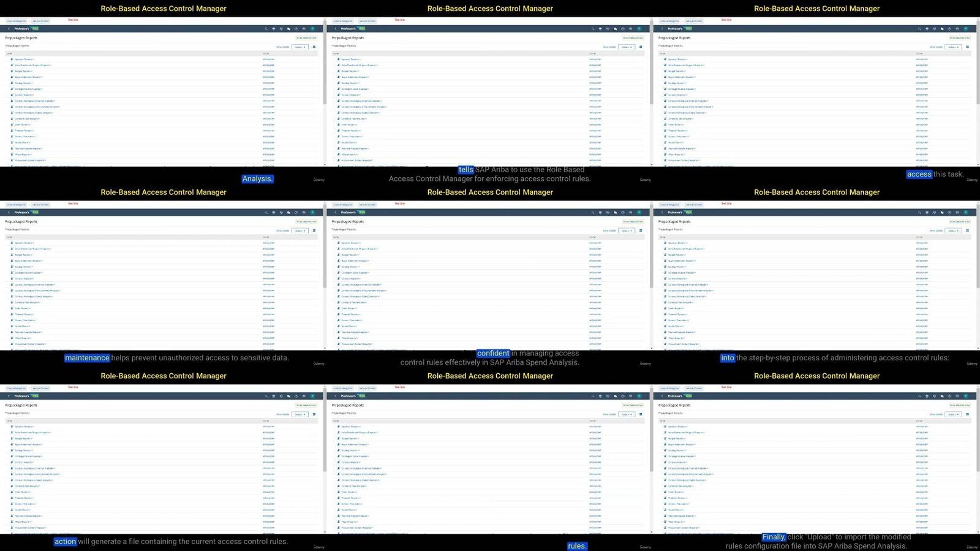Click chat bubbles icon in 'maintenance helps prevent' frame
This screenshot has width=980, height=551.
click(288, 213)
